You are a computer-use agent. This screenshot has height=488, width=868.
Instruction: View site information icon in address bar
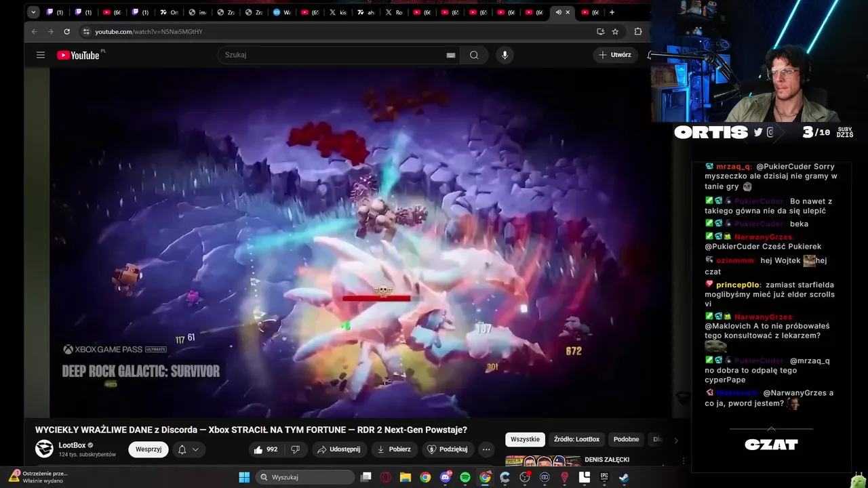pos(85,31)
